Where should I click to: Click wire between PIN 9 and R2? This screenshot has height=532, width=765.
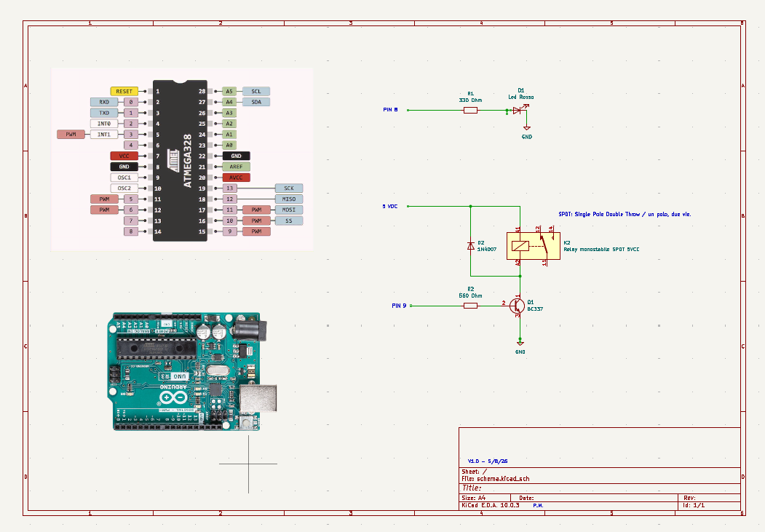(x=437, y=306)
